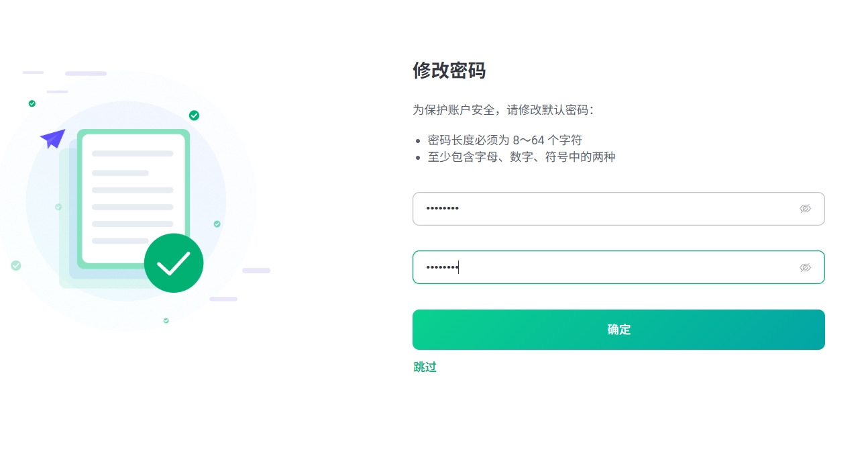
Task: Click into the confirm password input field
Action: point(618,267)
